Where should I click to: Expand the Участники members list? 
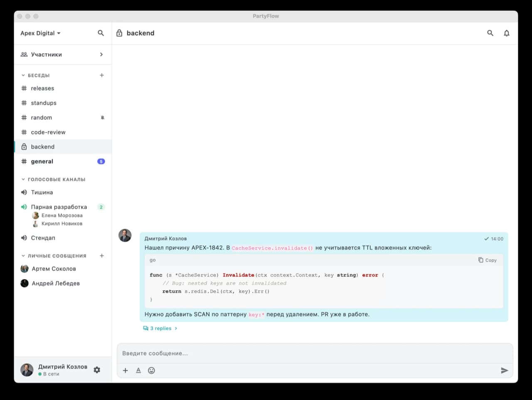point(101,54)
